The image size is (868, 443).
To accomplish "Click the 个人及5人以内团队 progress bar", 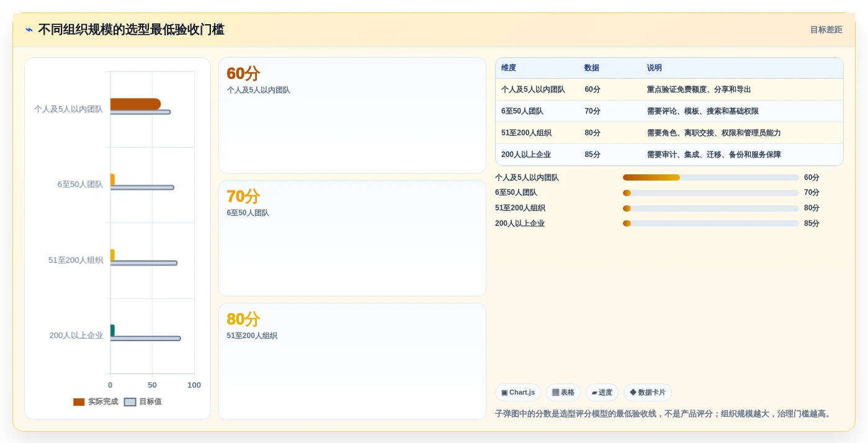I will pos(711,177).
